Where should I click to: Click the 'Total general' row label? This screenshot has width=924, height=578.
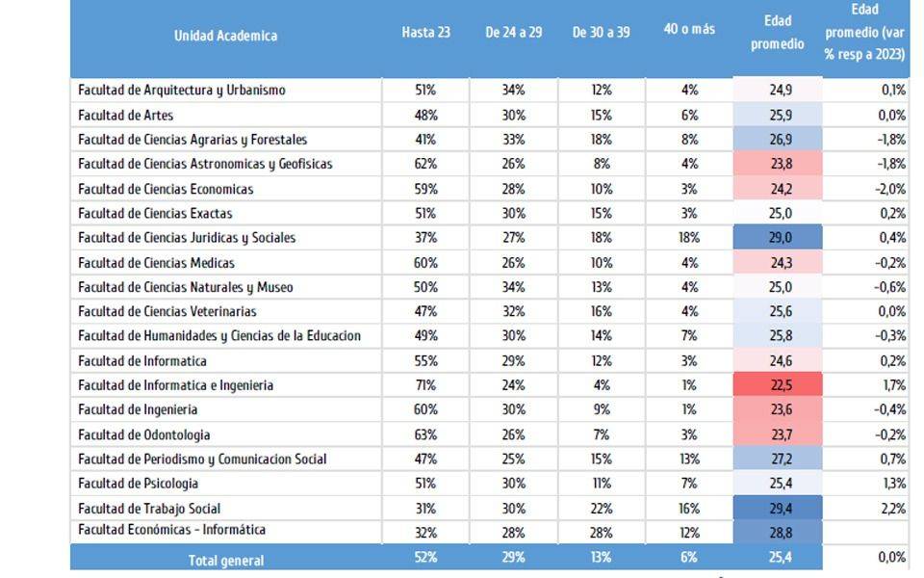coord(225,560)
